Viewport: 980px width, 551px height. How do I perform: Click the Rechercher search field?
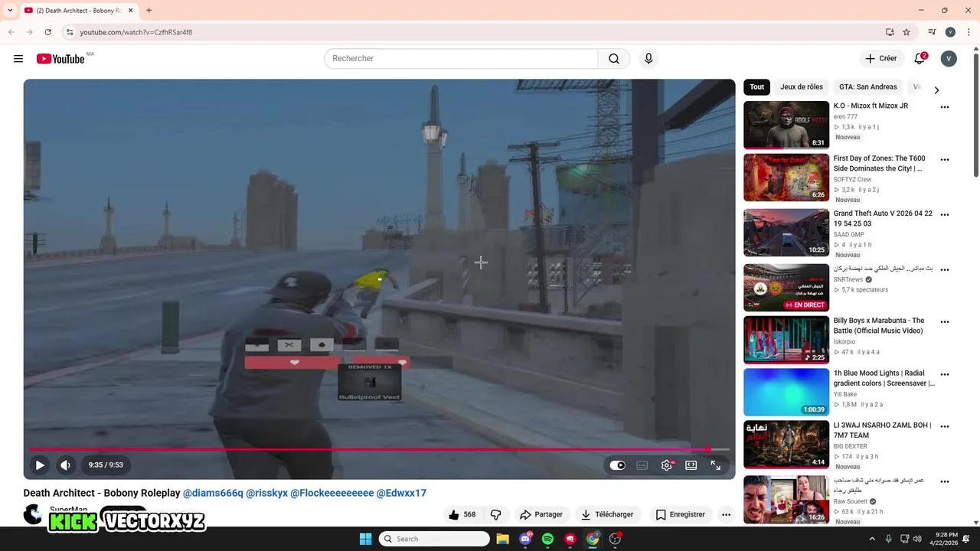pyautogui.click(x=461, y=59)
